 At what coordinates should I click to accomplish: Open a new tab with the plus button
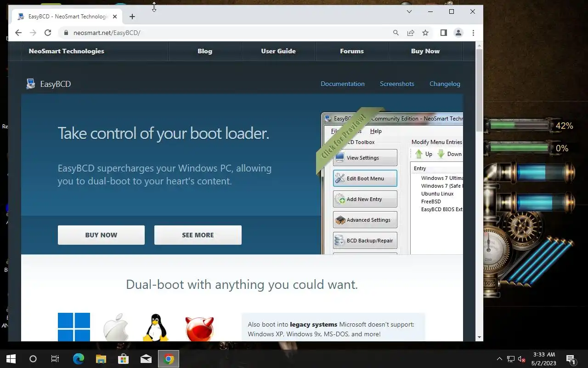click(132, 17)
